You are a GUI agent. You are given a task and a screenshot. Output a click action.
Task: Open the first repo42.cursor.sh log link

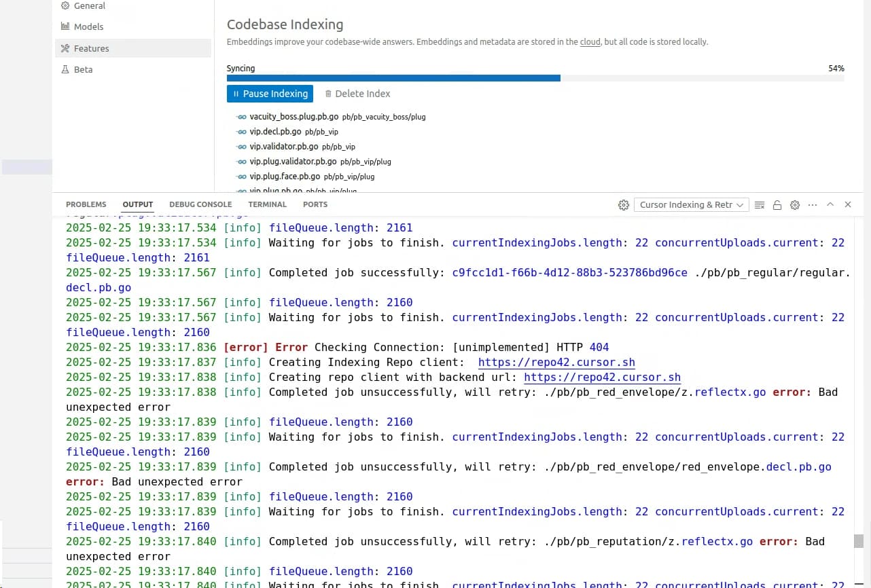[x=556, y=363]
